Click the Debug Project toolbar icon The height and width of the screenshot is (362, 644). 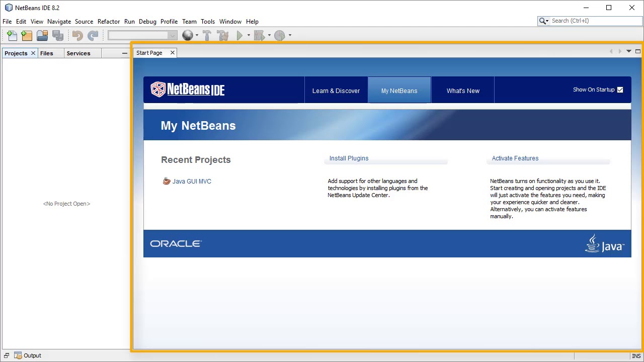(x=259, y=35)
